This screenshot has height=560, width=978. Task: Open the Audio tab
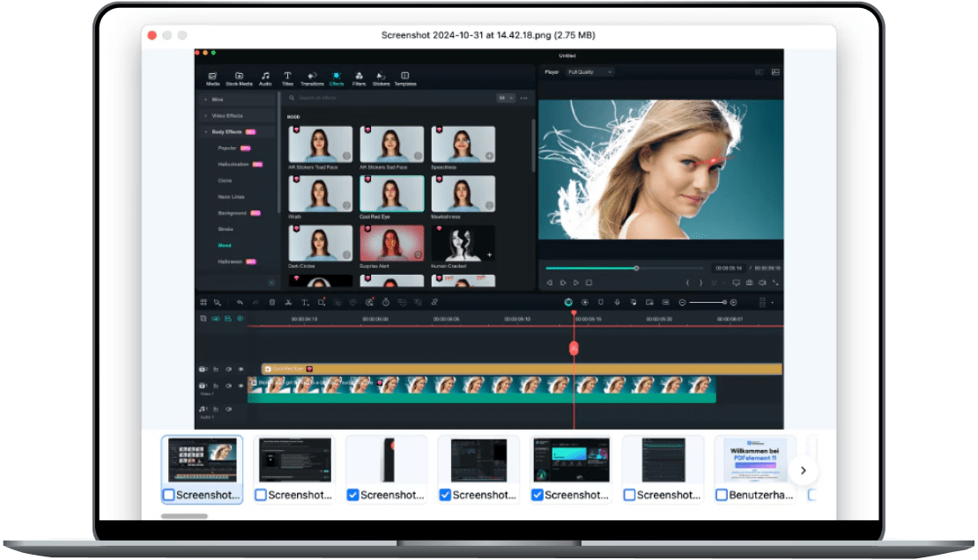[x=266, y=78]
